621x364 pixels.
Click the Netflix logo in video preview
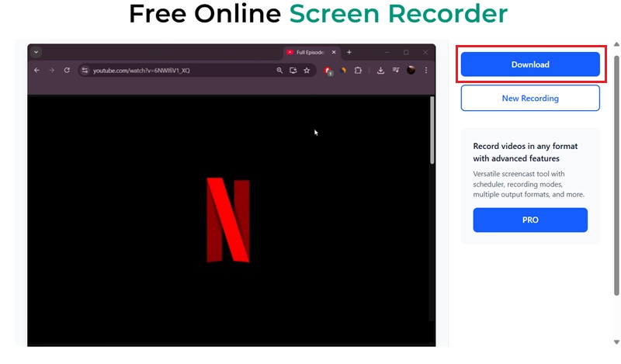[x=227, y=220]
